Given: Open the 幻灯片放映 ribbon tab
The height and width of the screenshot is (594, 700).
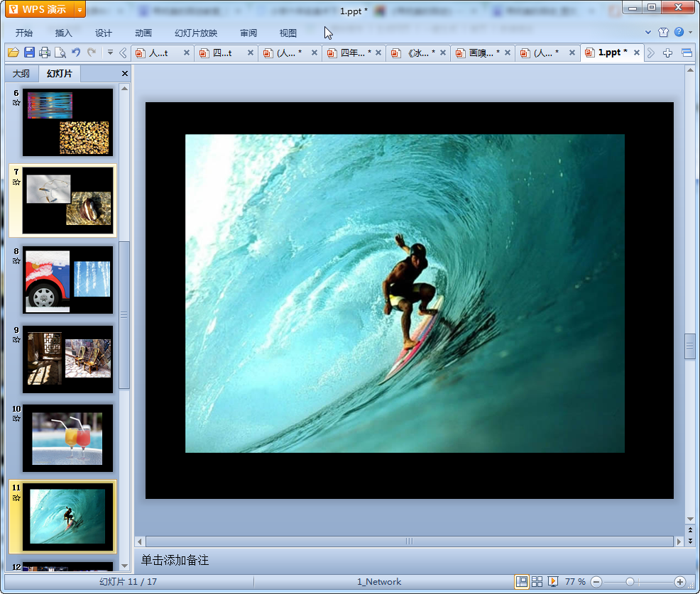Looking at the screenshot, I should [x=195, y=33].
